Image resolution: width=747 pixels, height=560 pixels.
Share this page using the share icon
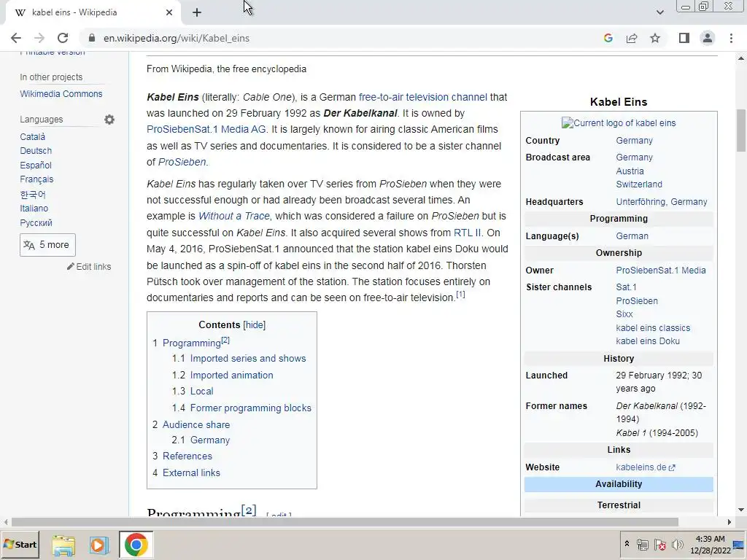pyautogui.click(x=632, y=38)
